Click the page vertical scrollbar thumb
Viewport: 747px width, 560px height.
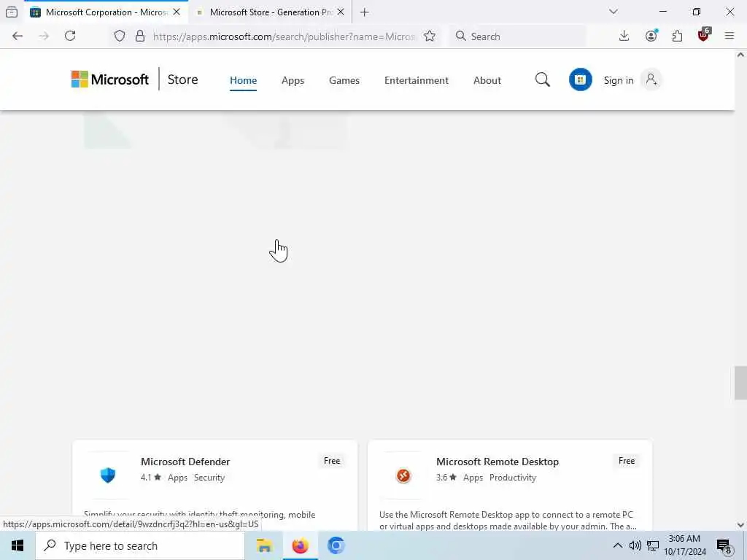tap(740, 382)
